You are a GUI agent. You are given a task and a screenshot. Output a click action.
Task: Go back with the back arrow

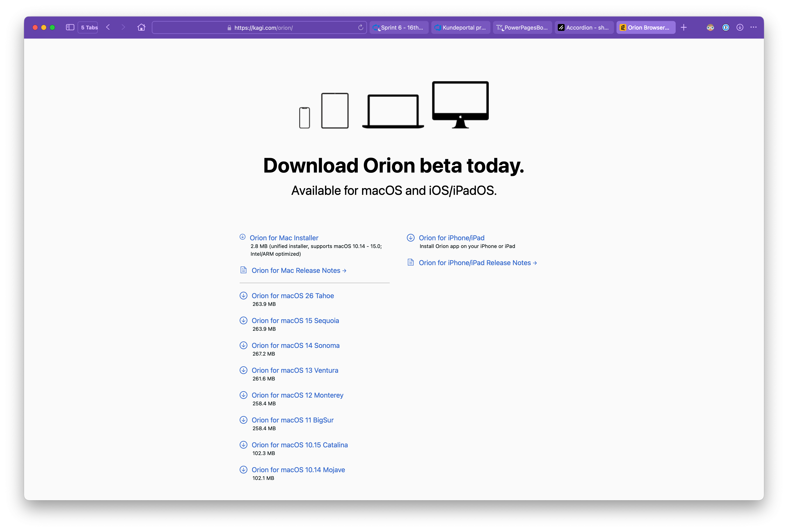pos(108,27)
